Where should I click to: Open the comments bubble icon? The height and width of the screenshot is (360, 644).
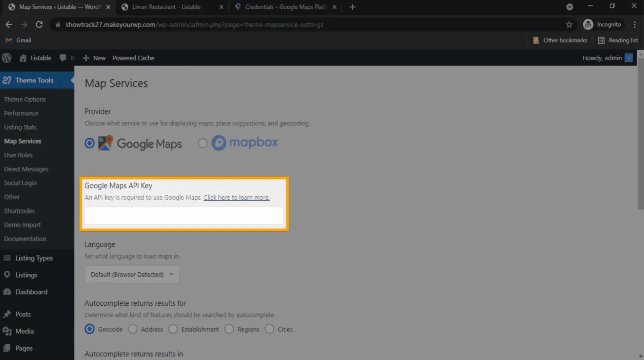coord(63,58)
